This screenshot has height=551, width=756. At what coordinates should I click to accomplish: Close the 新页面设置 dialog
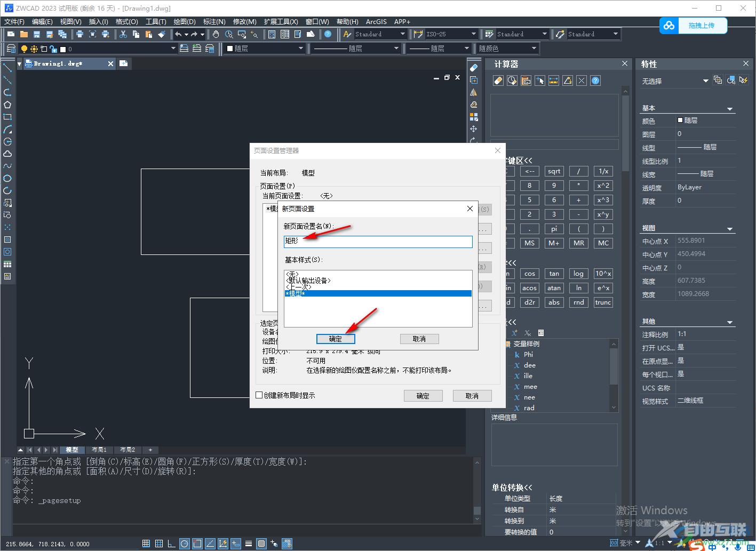pos(470,209)
